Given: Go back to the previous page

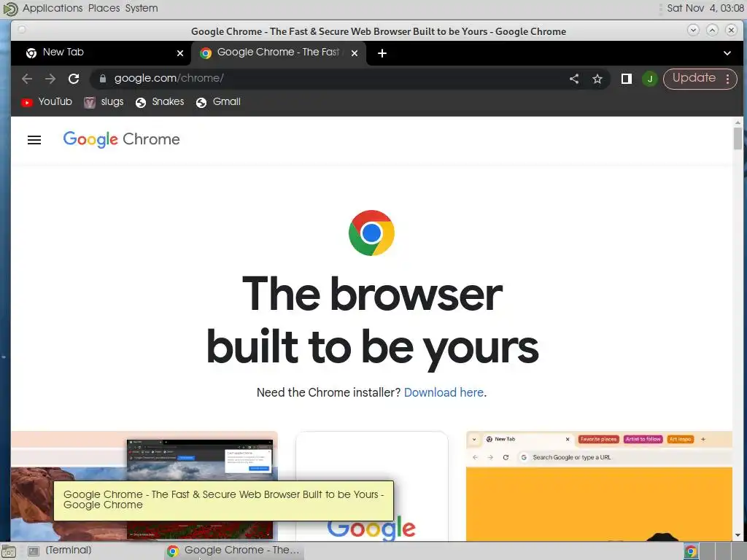Looking at the screenshot, I should click(x=27, y=79).
